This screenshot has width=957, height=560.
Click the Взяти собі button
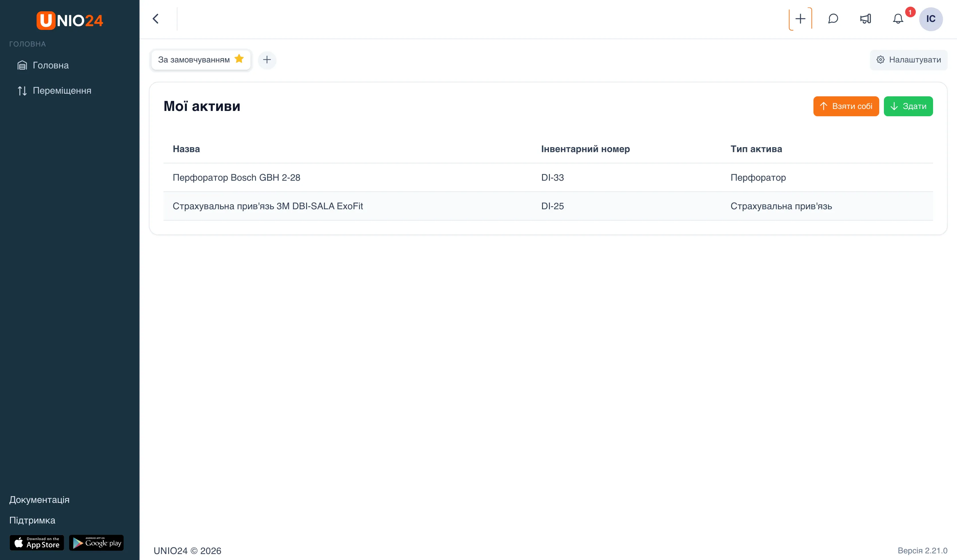[x=846, y=106]
